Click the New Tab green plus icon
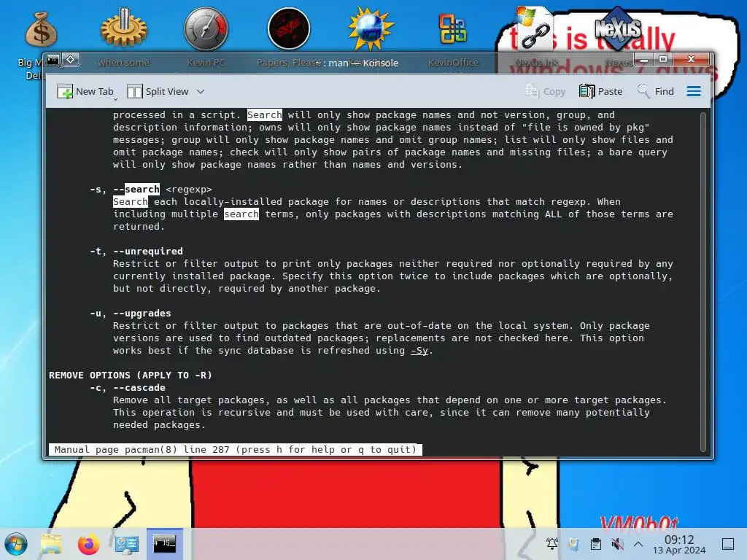The height and width of the screenshot is (560, 747). click(64, 91)
